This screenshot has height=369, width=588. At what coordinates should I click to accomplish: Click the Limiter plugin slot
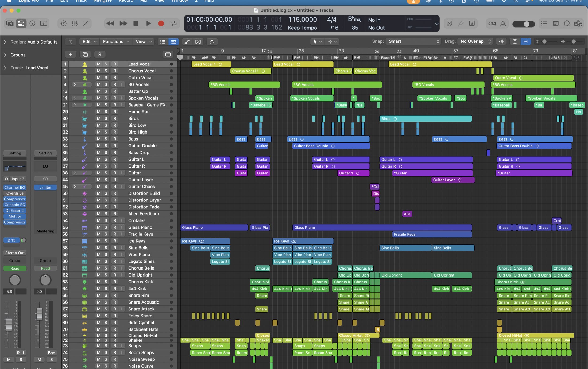pyautogui.click(x=45, y=188)
